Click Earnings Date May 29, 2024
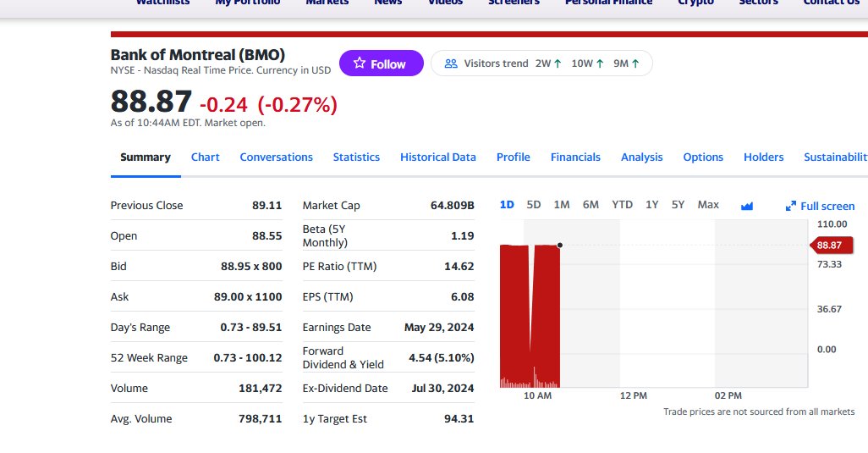 point(439,328)
